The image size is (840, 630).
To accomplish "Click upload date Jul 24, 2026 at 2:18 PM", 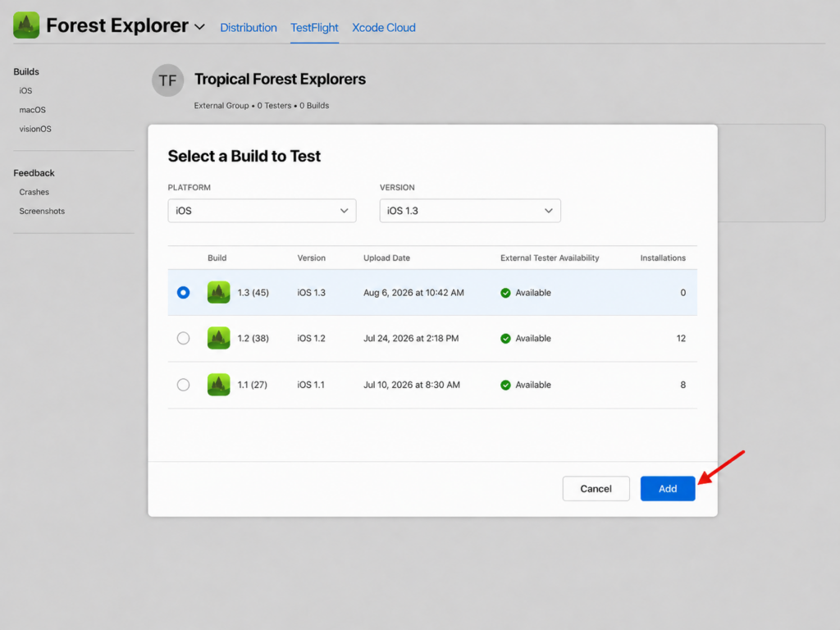I will pos(411,338).
